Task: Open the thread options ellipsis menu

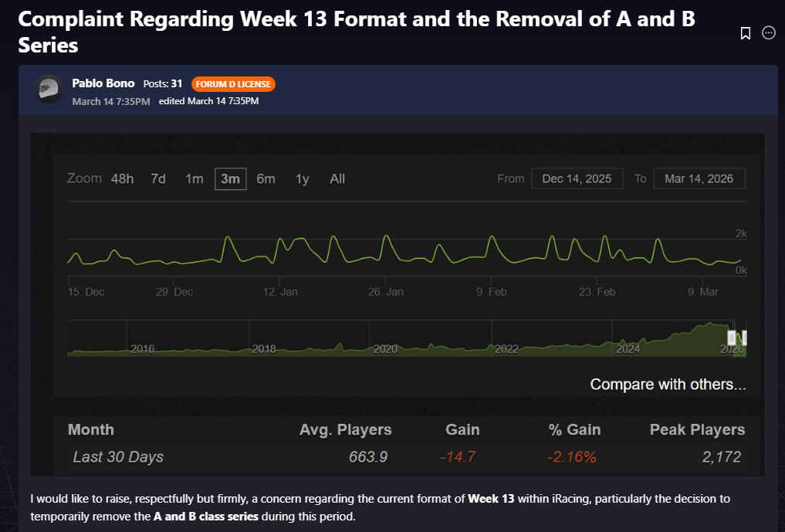Action: click(769, 32)
